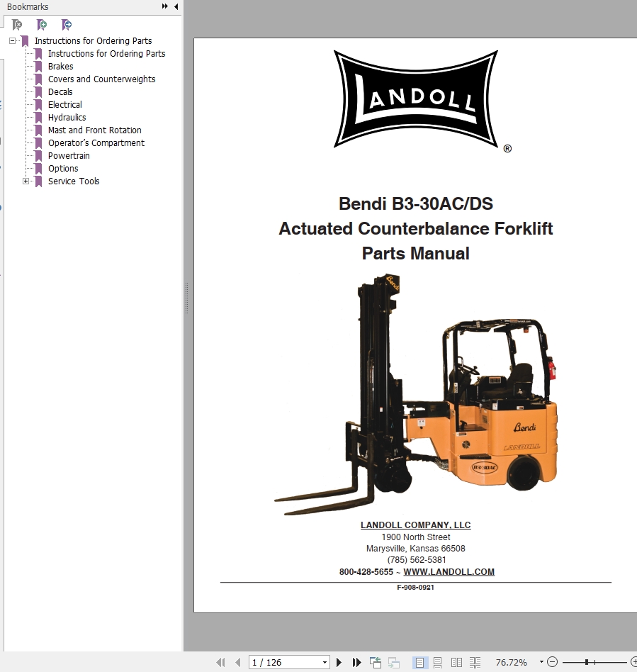Click the Powertrain bookmark ribbon icon
The height and width of the screenshot is (672, 637).
click(38, 156)
